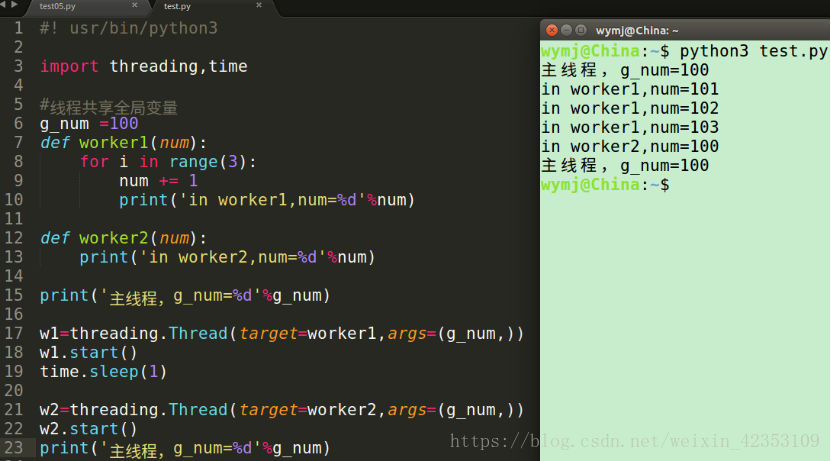Screen dimensions: 831x461
Task: Click the print statement on line 13
Action: point(227,257)
